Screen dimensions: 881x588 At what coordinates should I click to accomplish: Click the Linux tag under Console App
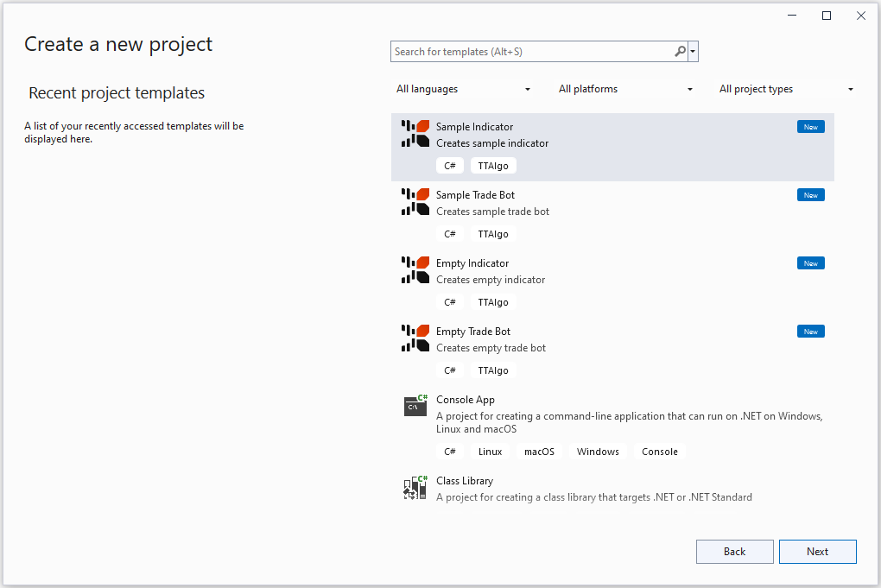click(x=490, y=452)
